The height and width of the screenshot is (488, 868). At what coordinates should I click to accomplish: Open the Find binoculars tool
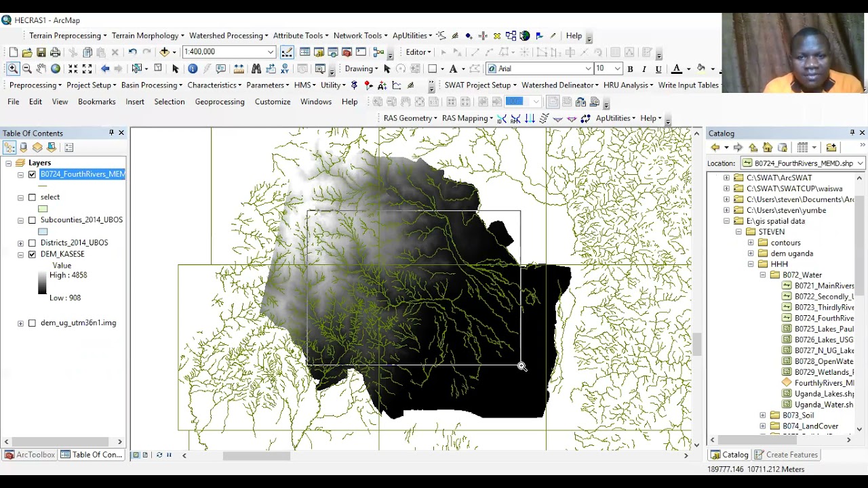(x=256, y=68)
